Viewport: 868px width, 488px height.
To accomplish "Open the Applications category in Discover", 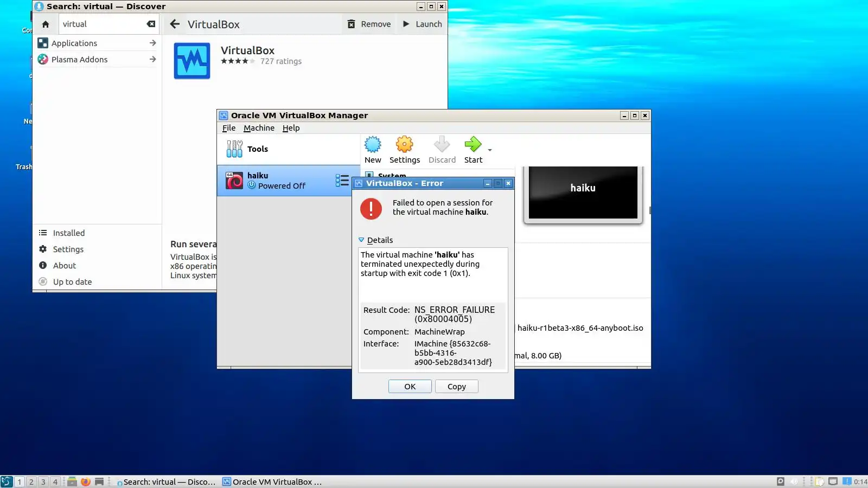I will (x=97, y=43).
